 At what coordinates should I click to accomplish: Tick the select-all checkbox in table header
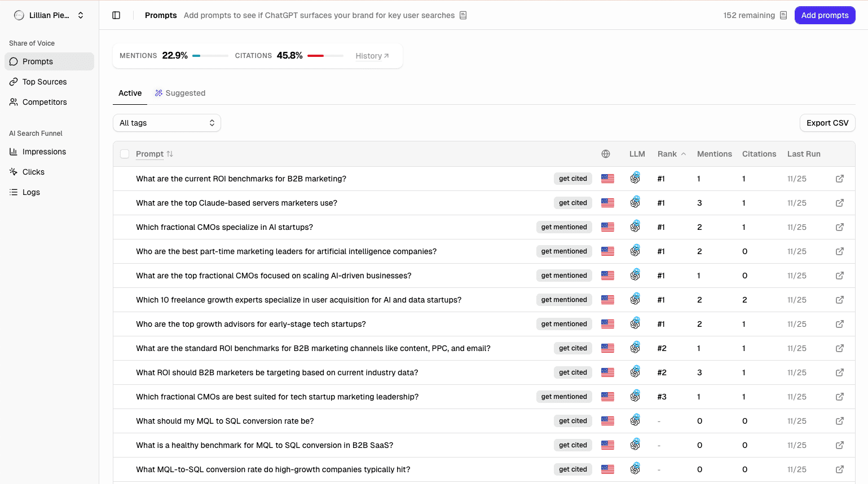coord(125,154)
